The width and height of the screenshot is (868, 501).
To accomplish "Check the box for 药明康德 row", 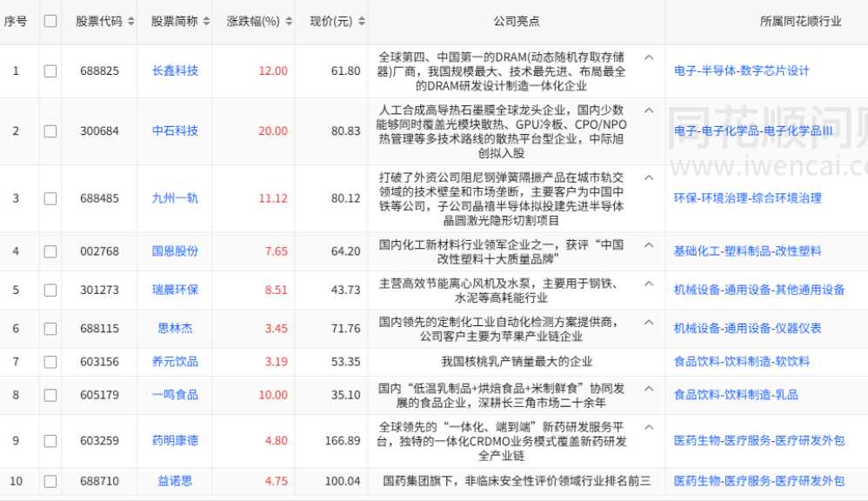I will (50, 441).
